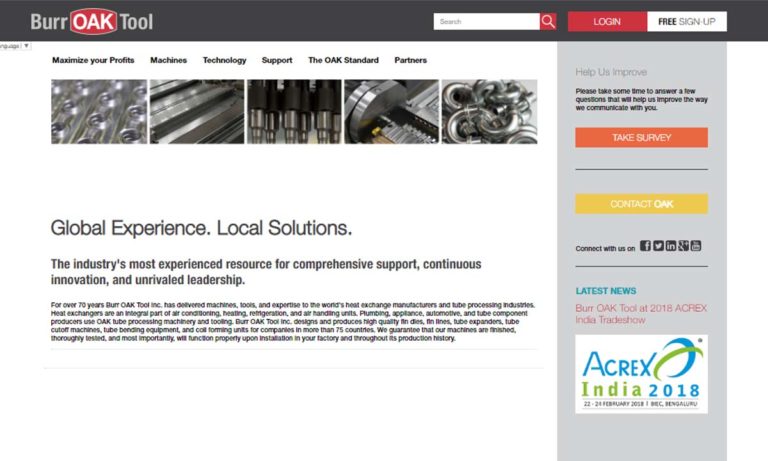Open the Support menu

pos(277,60)
